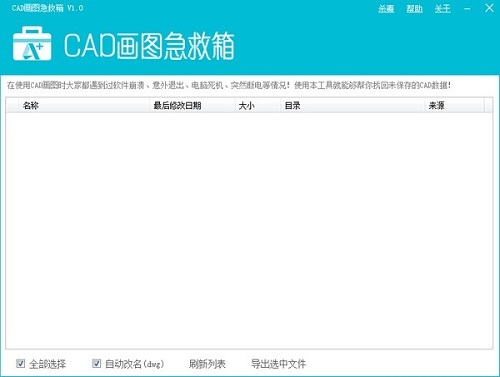The image size is (500, 377).
Task: Minimize the CAD画图急救箱 window
Action: point(467,9)
